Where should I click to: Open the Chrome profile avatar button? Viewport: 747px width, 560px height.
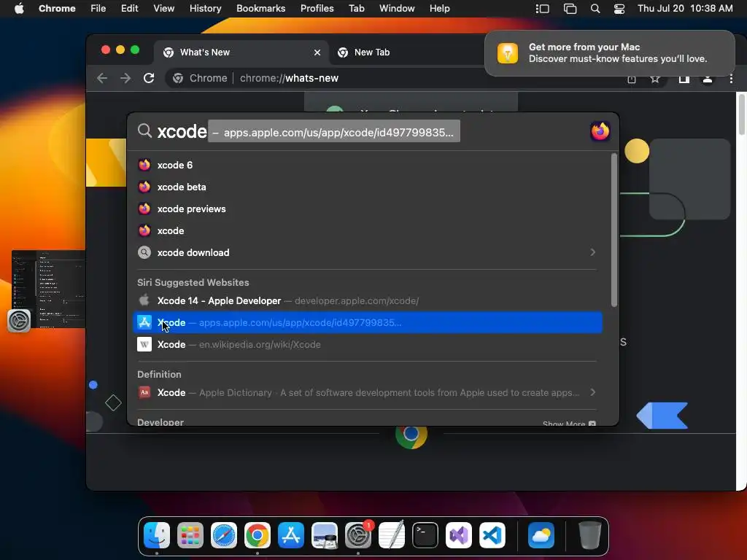(x=708, y=79)
